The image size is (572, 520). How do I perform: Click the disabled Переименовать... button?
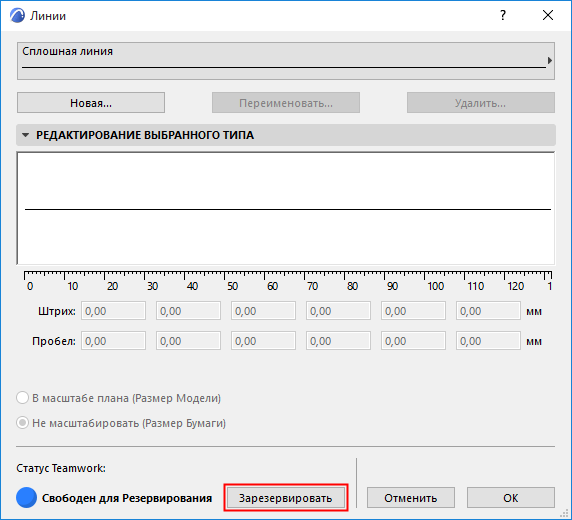(286, 103)
